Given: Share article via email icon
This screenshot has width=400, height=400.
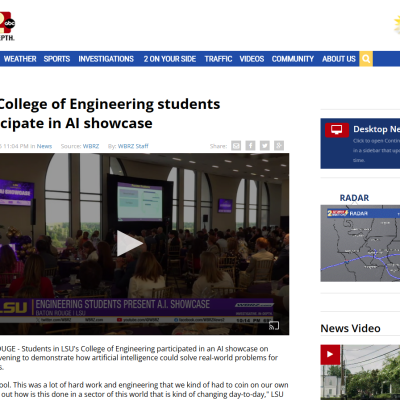Looking at the screenshot, I should [x=236, y=146].
